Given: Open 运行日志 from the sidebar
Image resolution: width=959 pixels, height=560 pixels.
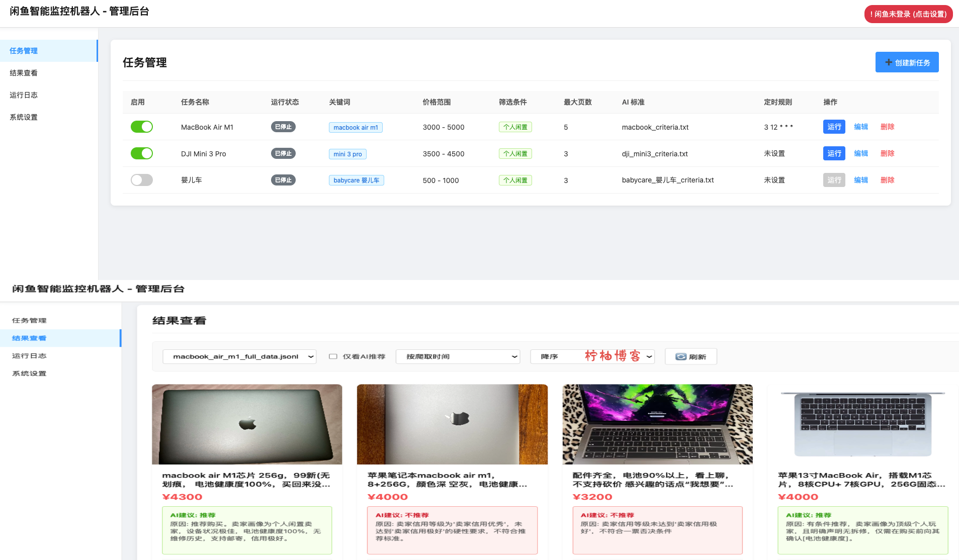Looking at the screenshot, I should [24, 95].
